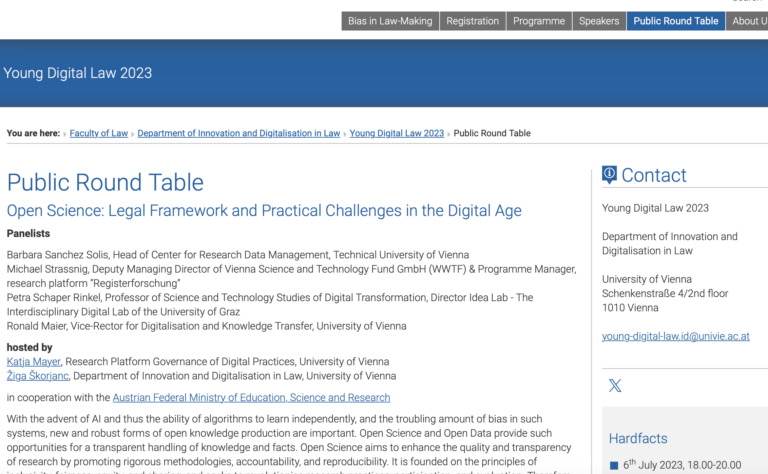Open the Bias in Law-Making tab
The height and width of the screenshot is (474, 768).
(390, 21)
